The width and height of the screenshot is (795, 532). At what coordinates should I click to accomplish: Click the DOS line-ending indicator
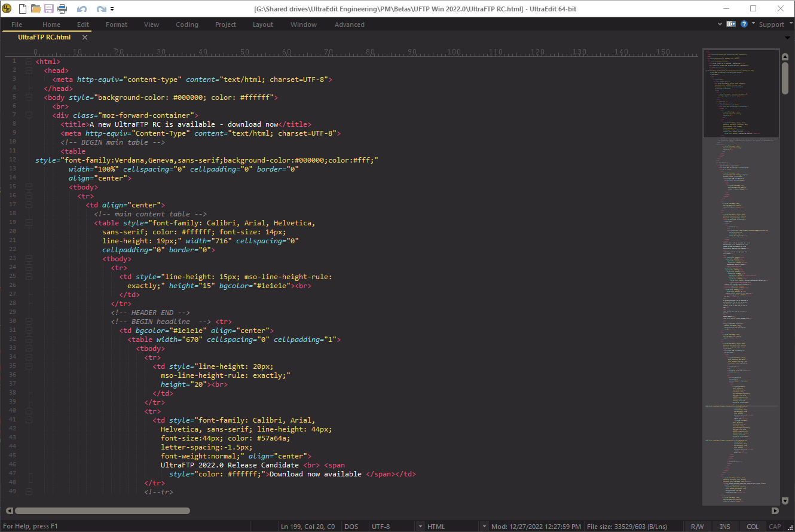coord(351,527)
